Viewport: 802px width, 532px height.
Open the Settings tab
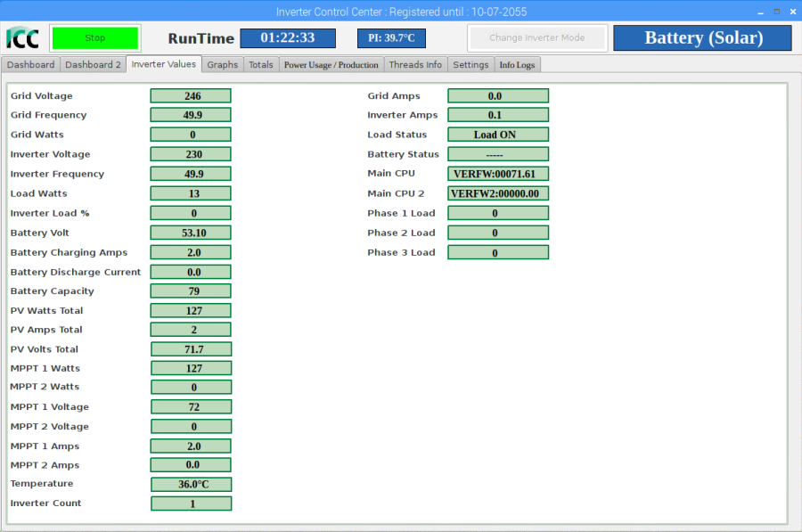pos(471,65)
